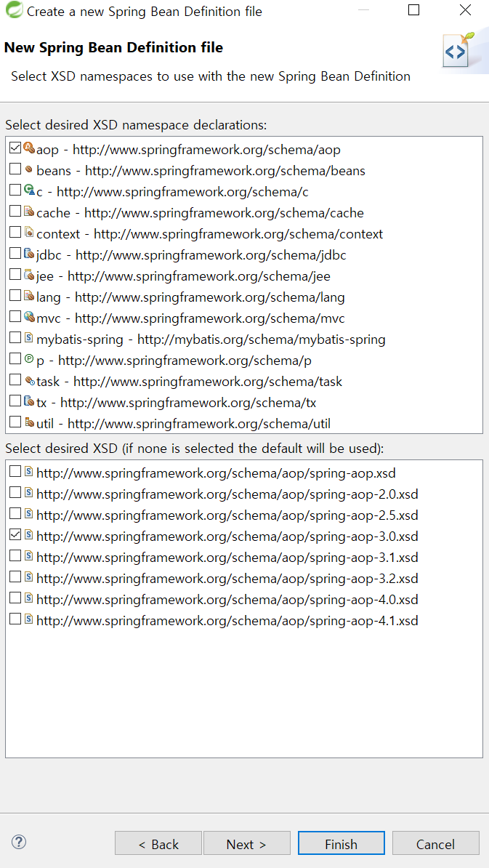The image size is (489, 868).
Task: Go back with the < Back button
Action: coord(158,843)
